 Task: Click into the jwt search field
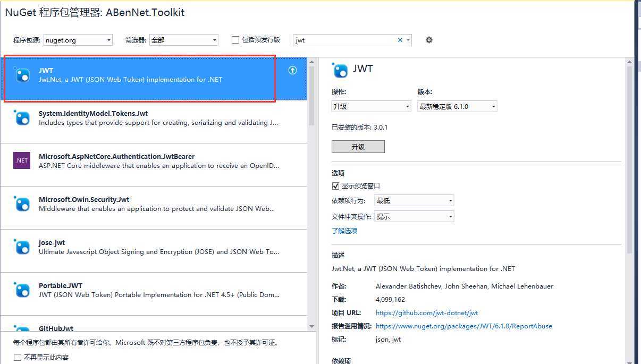tap(345, 40)
